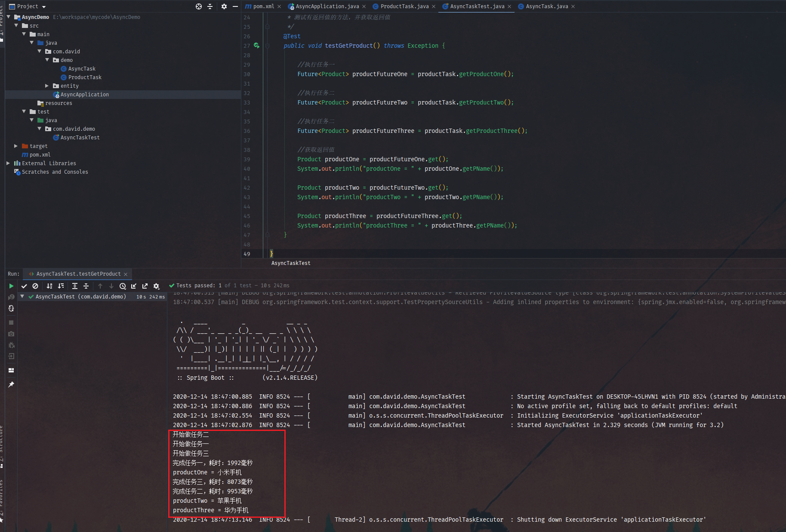This screenshot has width=786, height=532.
Task: Expand the target folder
Action: (x=16, y=146)
